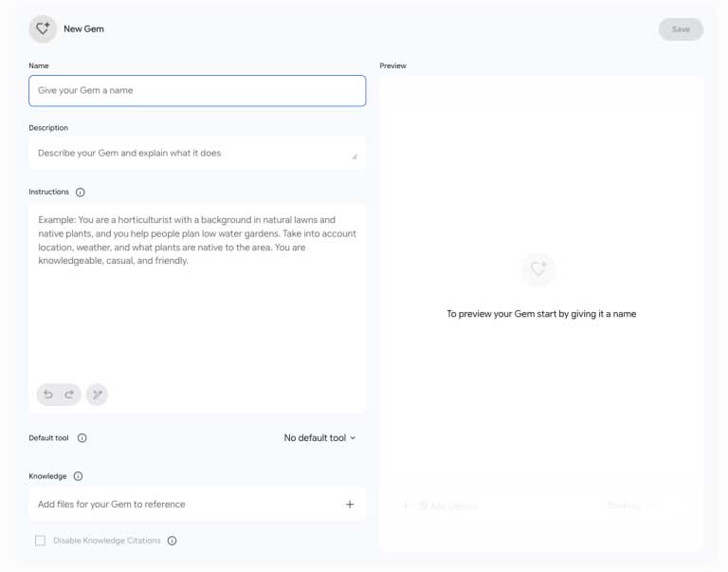Click the Description text field
728x572 pixels.
coord(197,153)
